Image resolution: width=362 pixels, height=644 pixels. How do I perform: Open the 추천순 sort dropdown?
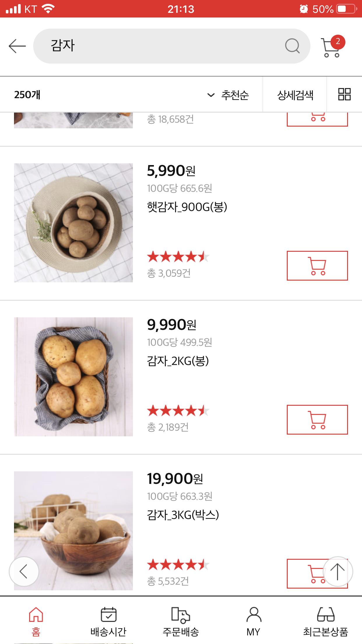pos(228,95)
